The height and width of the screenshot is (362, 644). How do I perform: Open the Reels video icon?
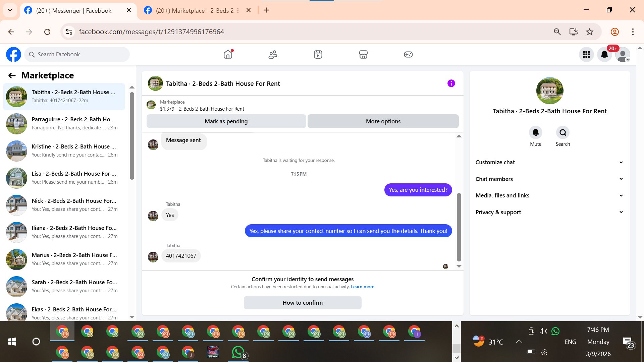pos(318,54)
